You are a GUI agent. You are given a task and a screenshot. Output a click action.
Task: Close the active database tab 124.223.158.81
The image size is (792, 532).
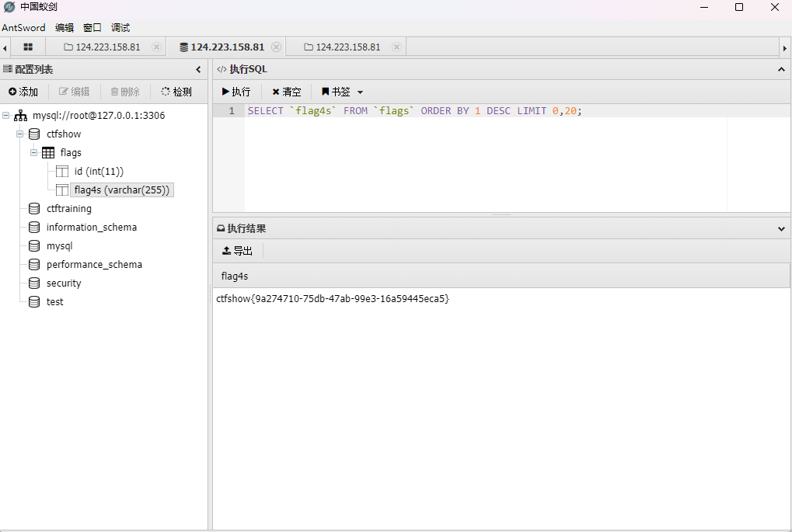pyautogui.click(x=276, y=47)
